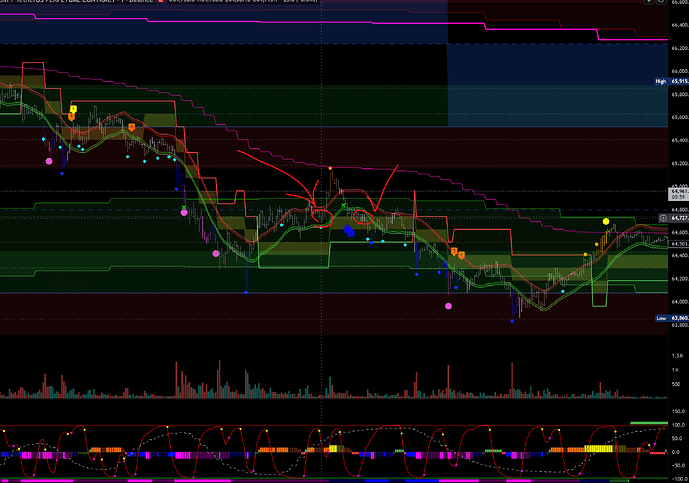Click the current price tag 64,727
Screen dimensions: 689x483
coord(679,217)
